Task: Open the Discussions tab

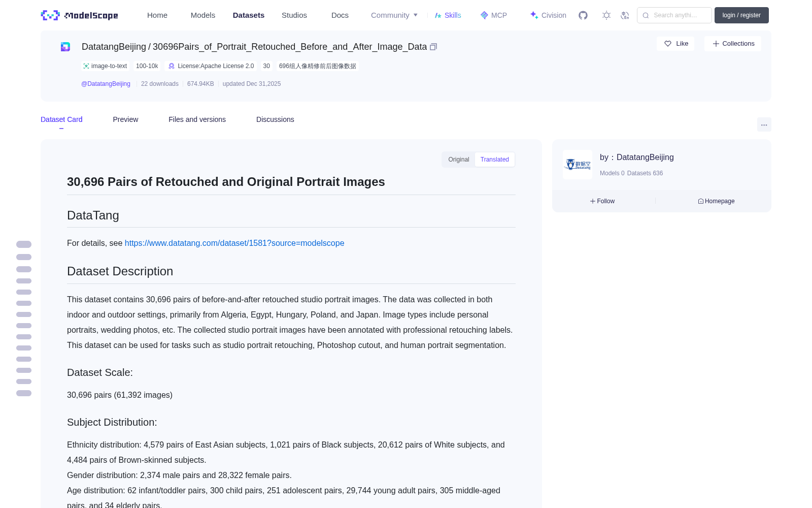Action: tap(275, 119)
